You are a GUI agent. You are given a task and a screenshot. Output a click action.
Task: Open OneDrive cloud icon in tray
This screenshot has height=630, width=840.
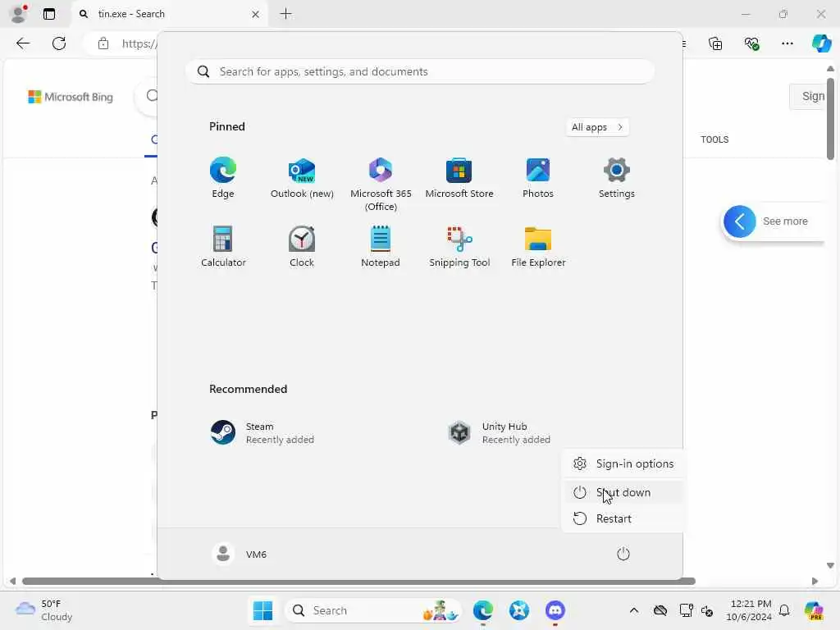coord(660,610)
